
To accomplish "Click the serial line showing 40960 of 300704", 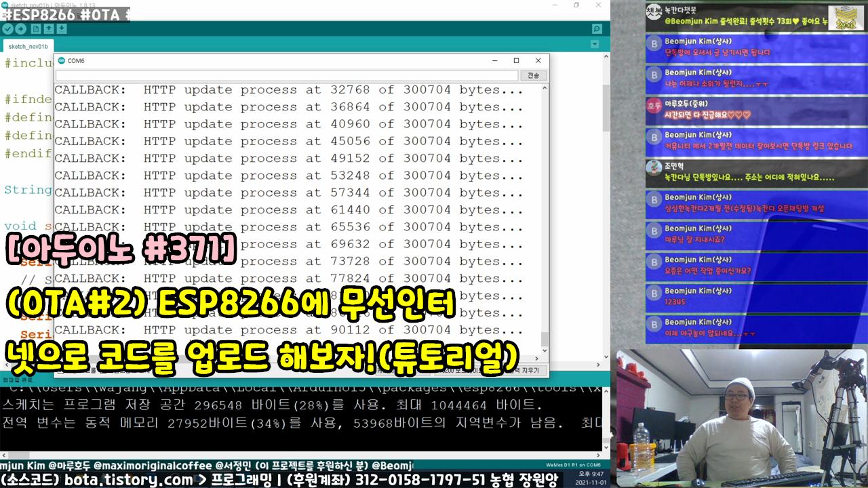I will point(289,125).
